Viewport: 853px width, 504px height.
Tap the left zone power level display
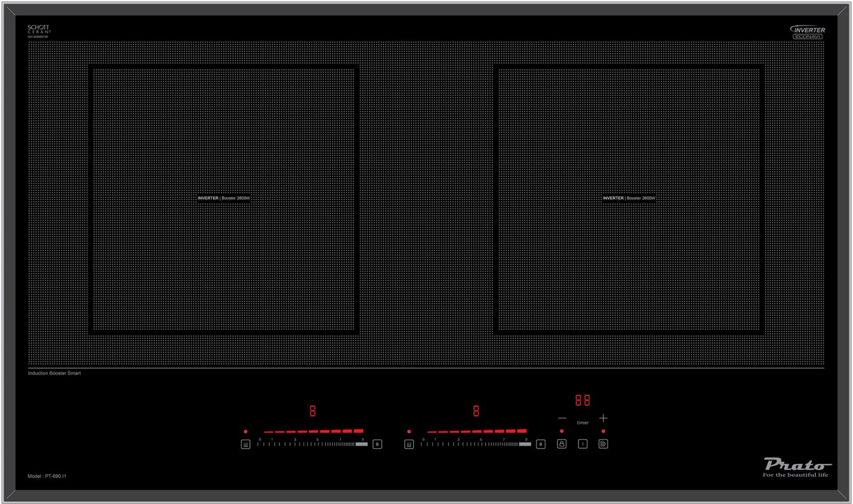[312, 411]
